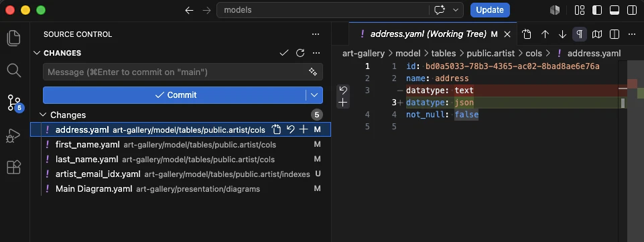
Task: Open the Extensions view in activity bar
Action: coord(14,167)
